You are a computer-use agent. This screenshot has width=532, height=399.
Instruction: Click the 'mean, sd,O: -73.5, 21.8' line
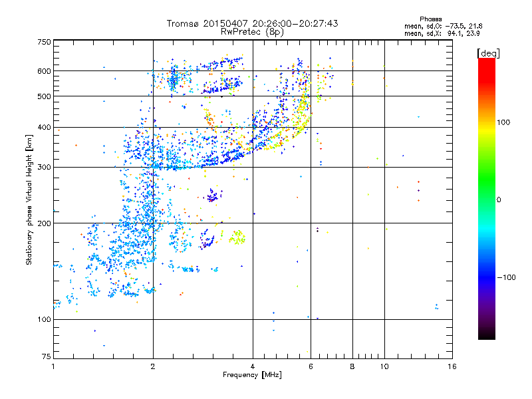point(444,26)
